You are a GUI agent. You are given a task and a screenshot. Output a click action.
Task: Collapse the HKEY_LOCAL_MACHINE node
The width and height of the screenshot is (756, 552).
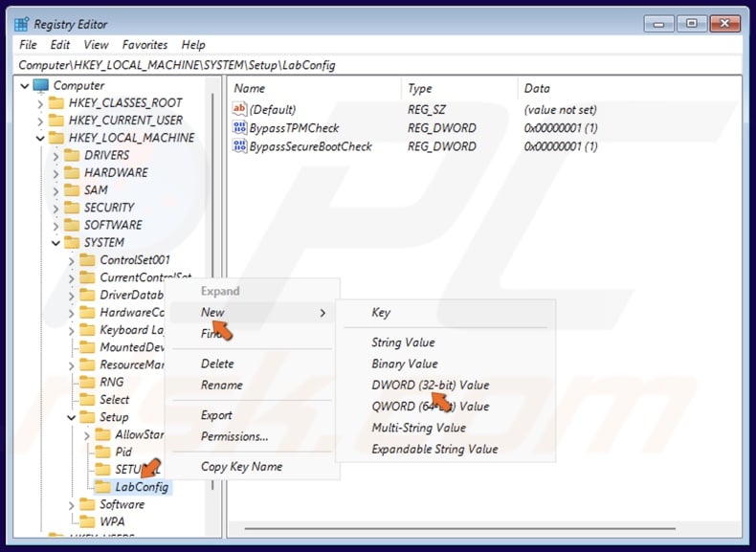40,139
